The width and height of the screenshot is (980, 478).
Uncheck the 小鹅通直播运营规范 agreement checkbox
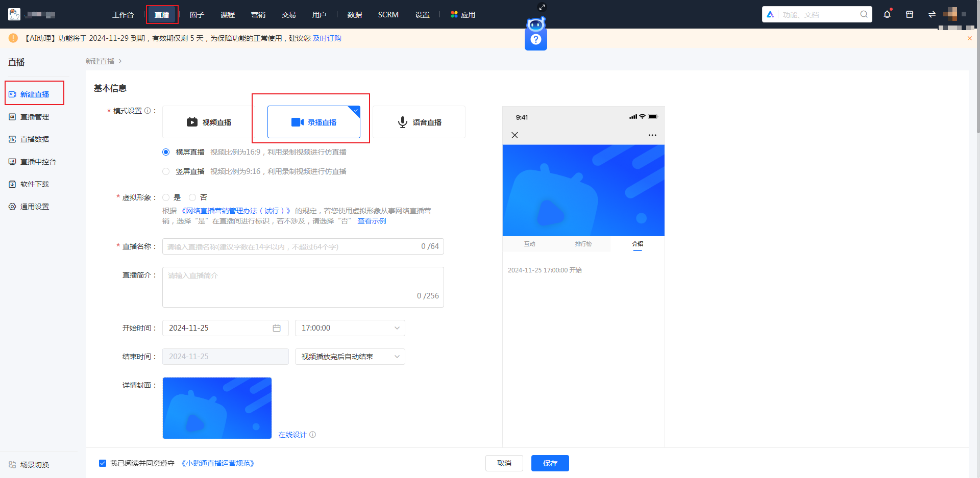(103, 463)
